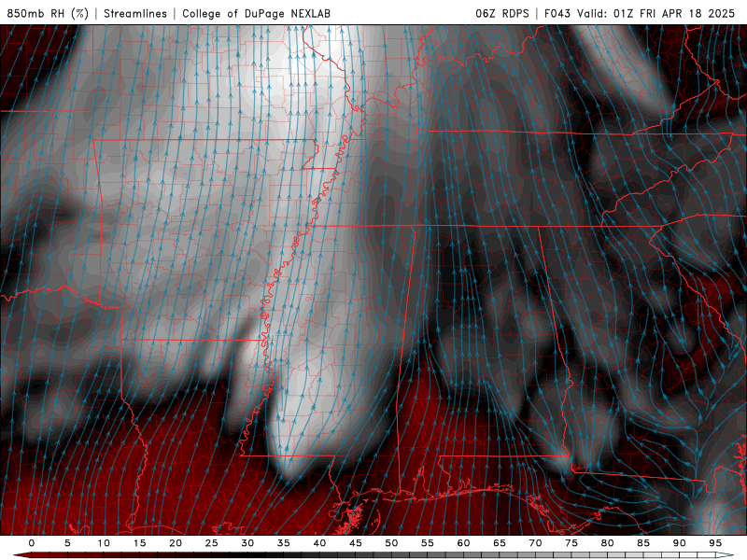This screenshot has height=560, width=747.
Task: Click the colorbar label '75'
Action: [x=571, y=543]
